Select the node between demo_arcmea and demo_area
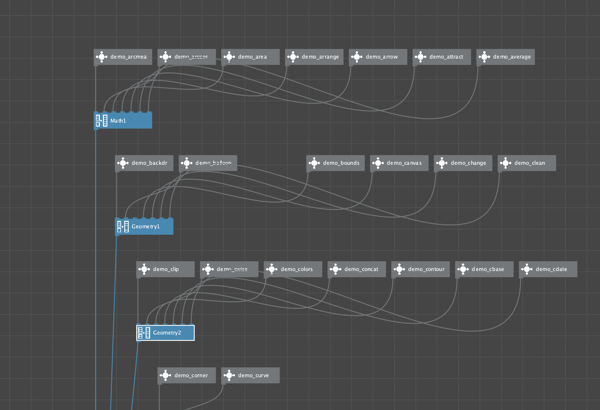The image size is (600, 410). pos(187,57)
